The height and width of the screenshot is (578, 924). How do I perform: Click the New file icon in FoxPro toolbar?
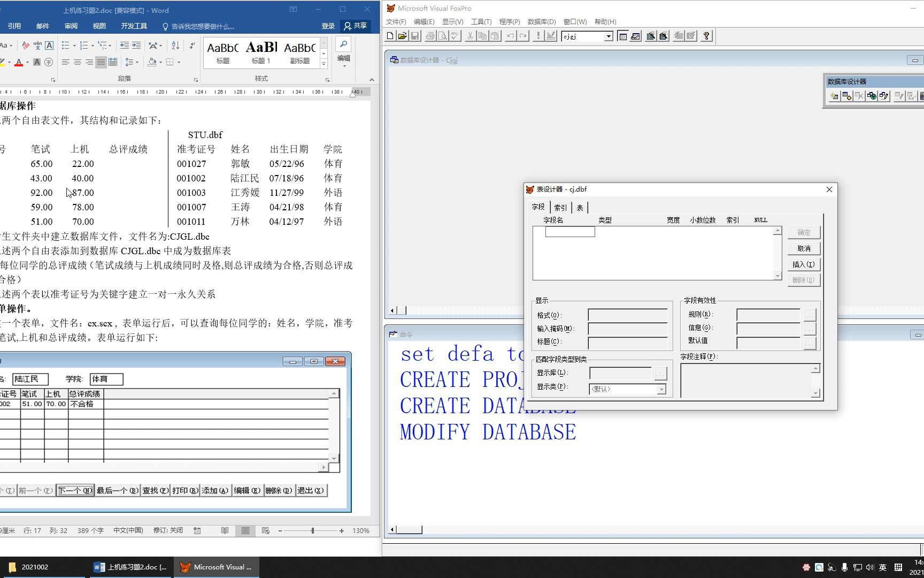[390, 36]
